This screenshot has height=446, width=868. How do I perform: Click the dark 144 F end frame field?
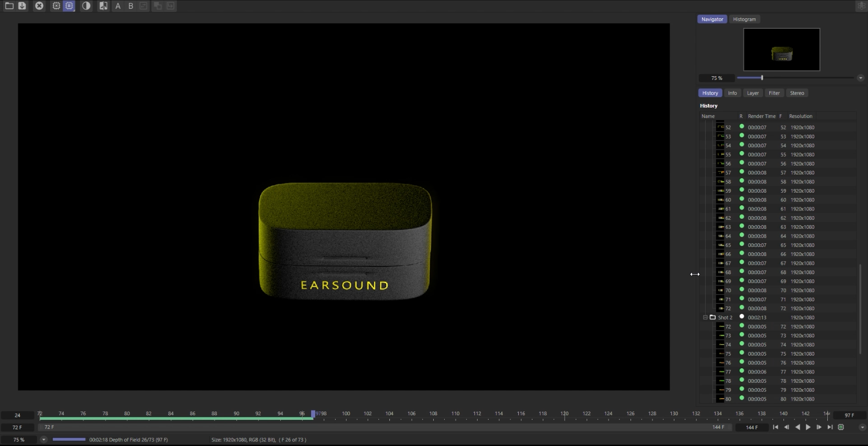point(752,427)
